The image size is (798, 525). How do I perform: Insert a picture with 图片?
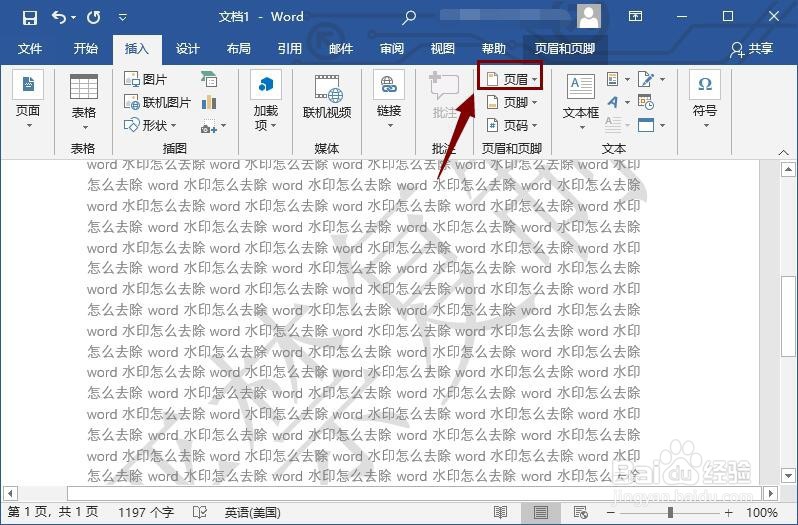click(146, 79)
